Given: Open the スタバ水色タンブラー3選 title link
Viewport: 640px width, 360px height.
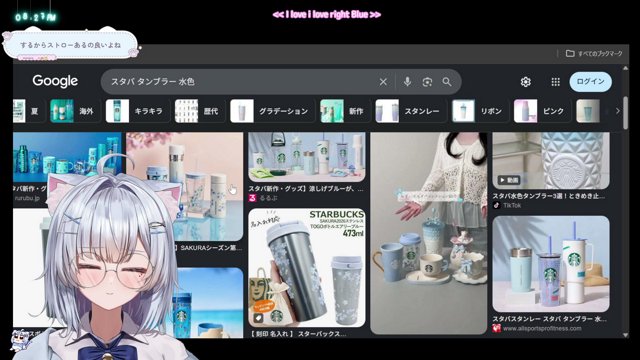Looking at the screenshot, I should [548, 196].
